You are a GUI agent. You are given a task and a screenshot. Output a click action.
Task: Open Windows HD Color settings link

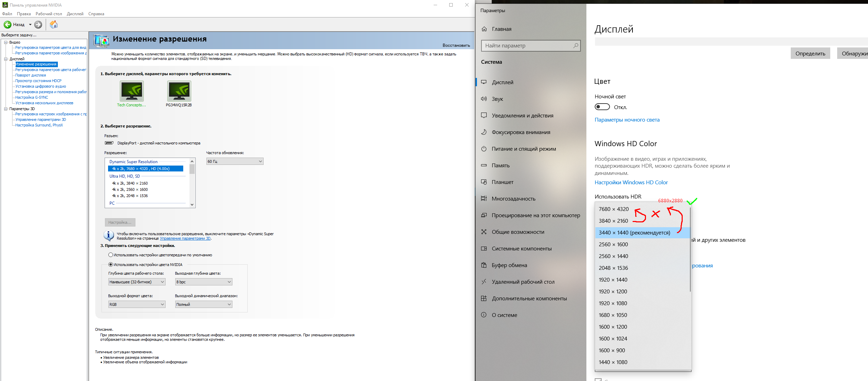[x=631, y=183]
